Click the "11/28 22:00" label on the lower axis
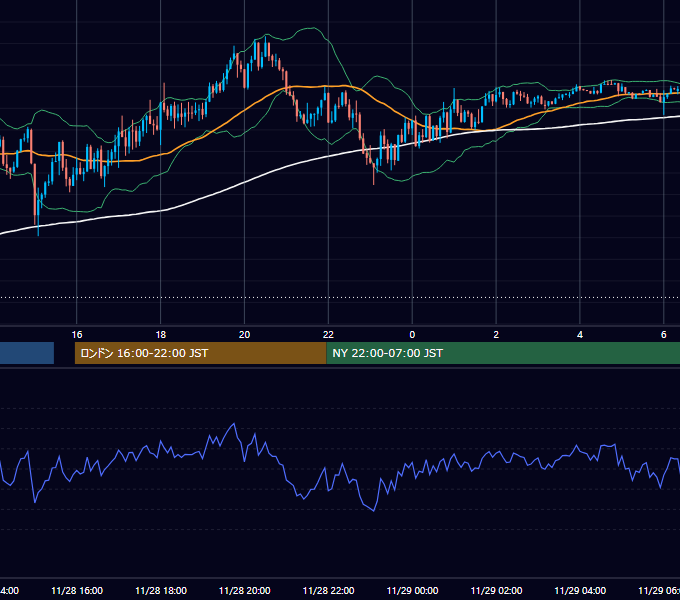 click(328, 590)
